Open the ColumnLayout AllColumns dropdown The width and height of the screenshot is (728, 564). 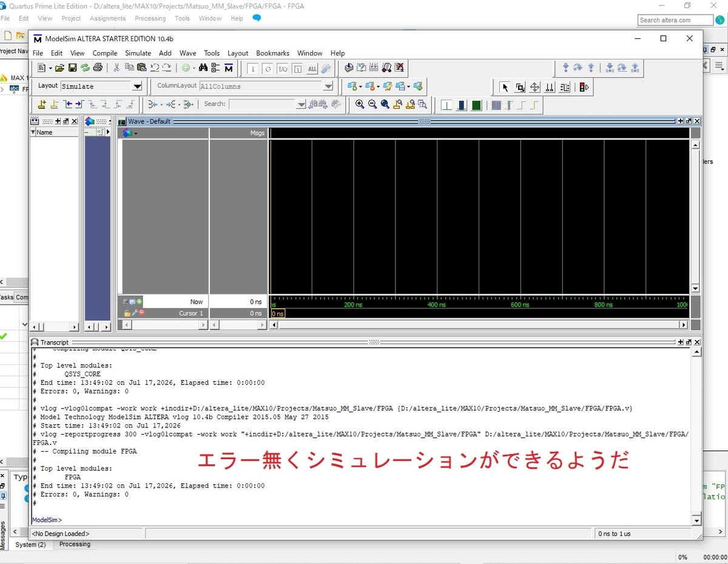click(x=328, y=86)
